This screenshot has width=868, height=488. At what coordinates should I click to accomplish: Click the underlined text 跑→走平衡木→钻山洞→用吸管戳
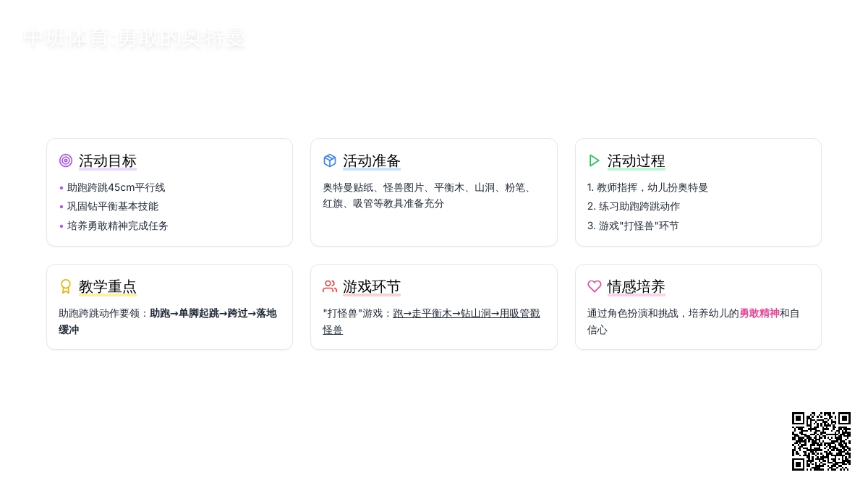click(x=467, y=313)
